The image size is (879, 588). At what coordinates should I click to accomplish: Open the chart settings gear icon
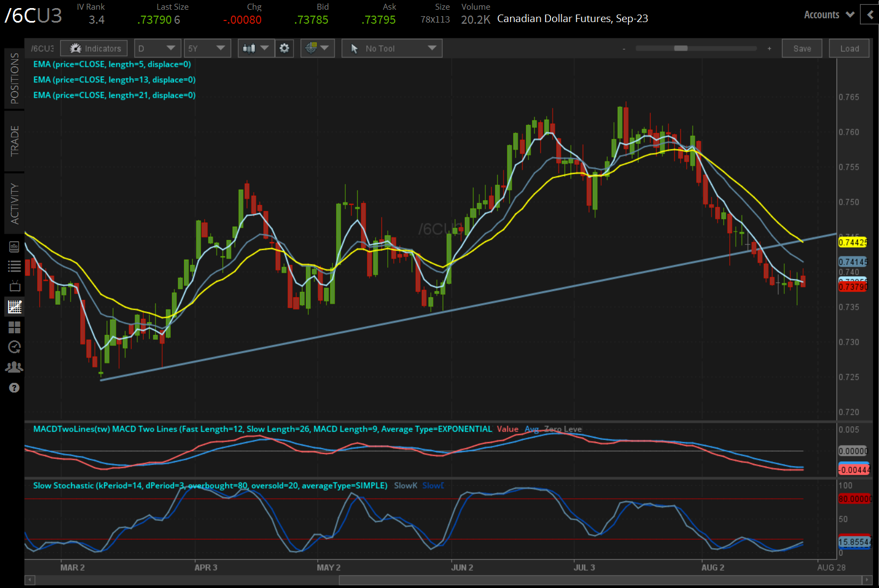pos(284,48)
